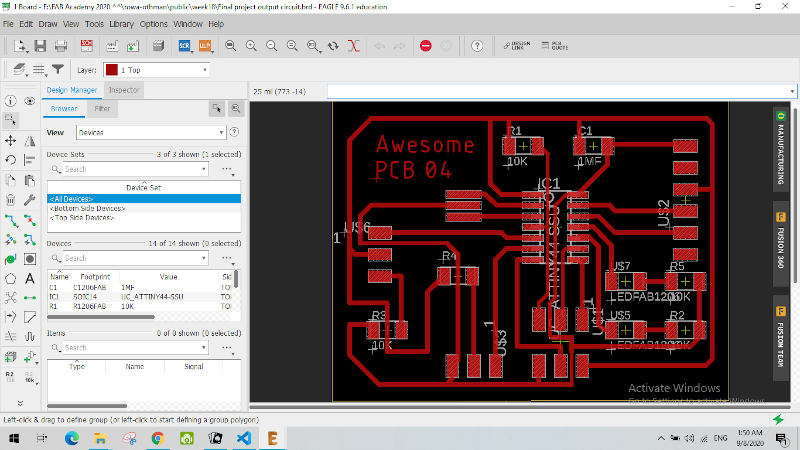
Task: Click the filter funnel icon
Action: tap(58, 69)
